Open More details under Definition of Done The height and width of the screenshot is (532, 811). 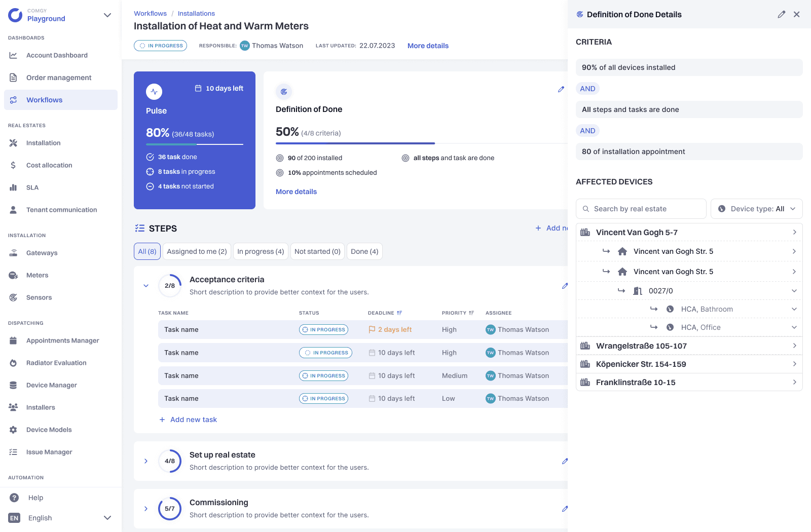coord(296,192)
